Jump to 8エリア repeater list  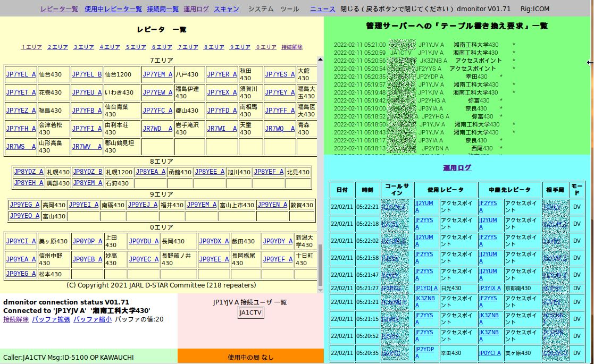coord(214,47)
